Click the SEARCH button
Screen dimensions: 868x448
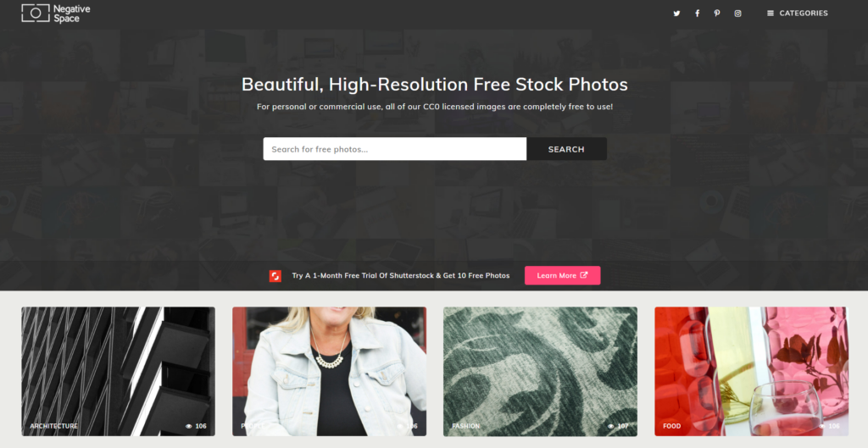click(566, 149)
